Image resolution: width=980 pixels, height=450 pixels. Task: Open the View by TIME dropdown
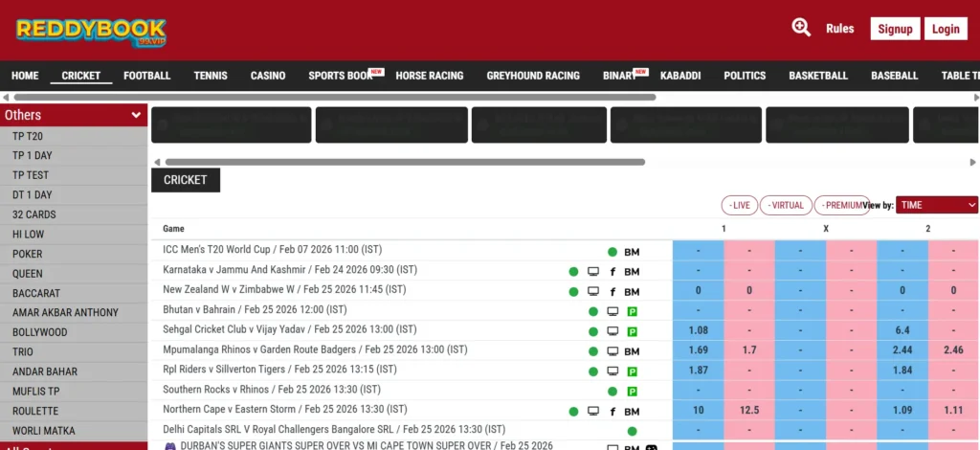(x=937, y=205)
